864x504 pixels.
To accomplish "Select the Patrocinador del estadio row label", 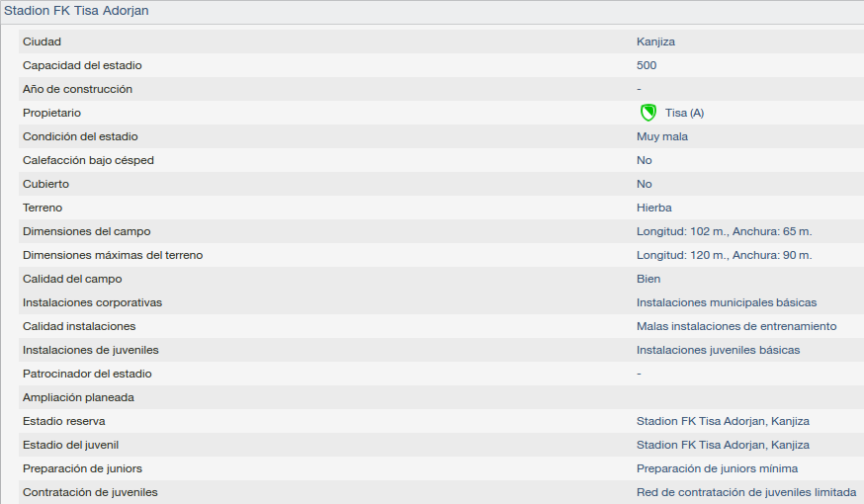I will pyautogui.click(x=87, y=374).
